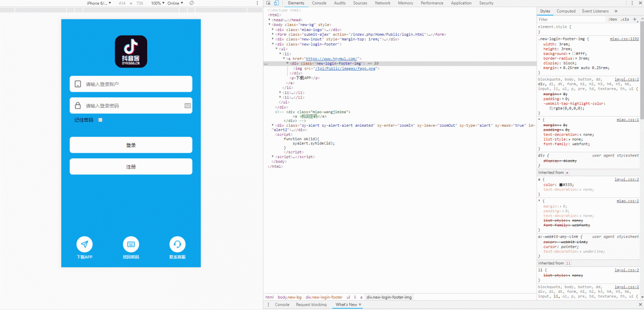The height and width of the screenshot is (310, 644).
Task: Open the console drawer three-dot menu
Action: coord(269,305)
